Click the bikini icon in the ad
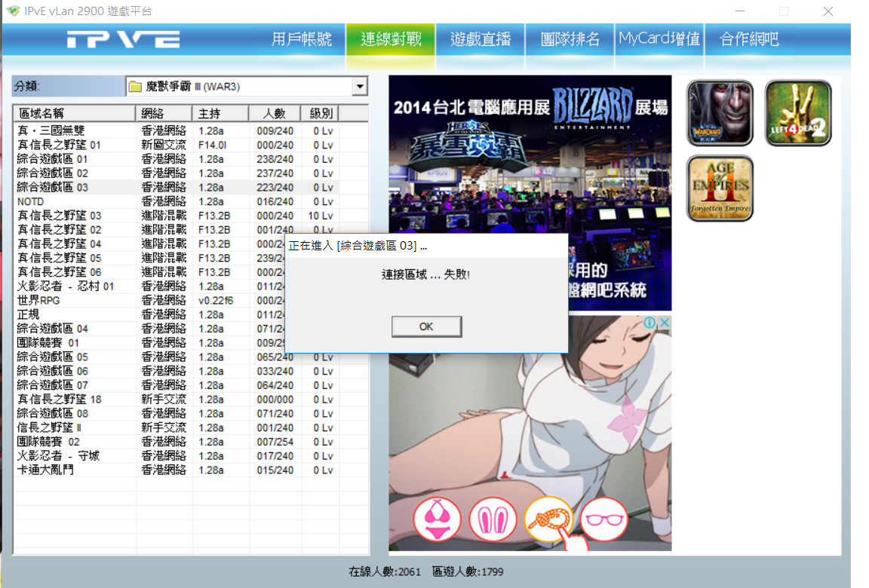Viewport: 869px width, 588px height. (x=437, y=520)
